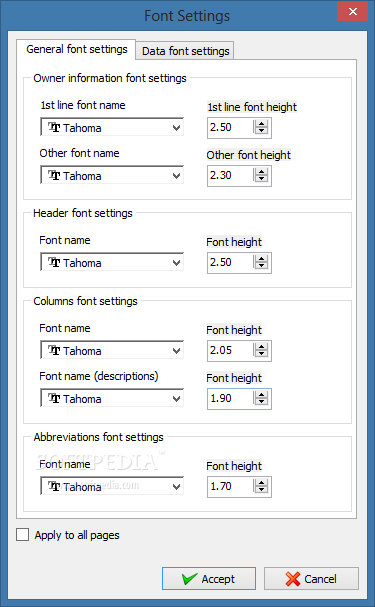Image resolution: width=375 pixels, height=607 pixels.
Task: Decrease Other font height value
Action: [x=262, y=179]
